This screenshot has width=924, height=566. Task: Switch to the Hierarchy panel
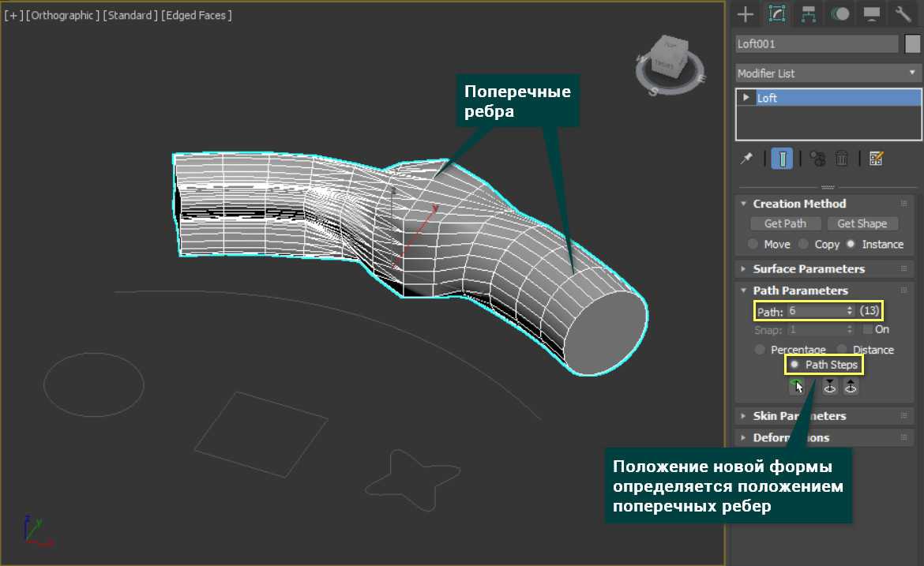[x=808, y=13]
